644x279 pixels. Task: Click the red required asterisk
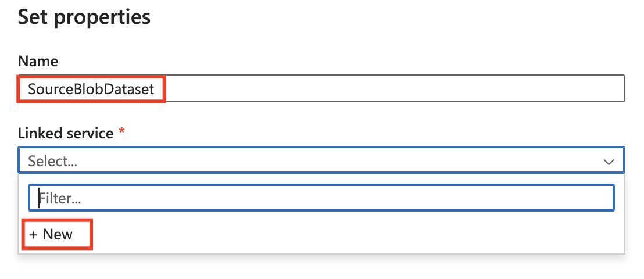pos(121,133)
